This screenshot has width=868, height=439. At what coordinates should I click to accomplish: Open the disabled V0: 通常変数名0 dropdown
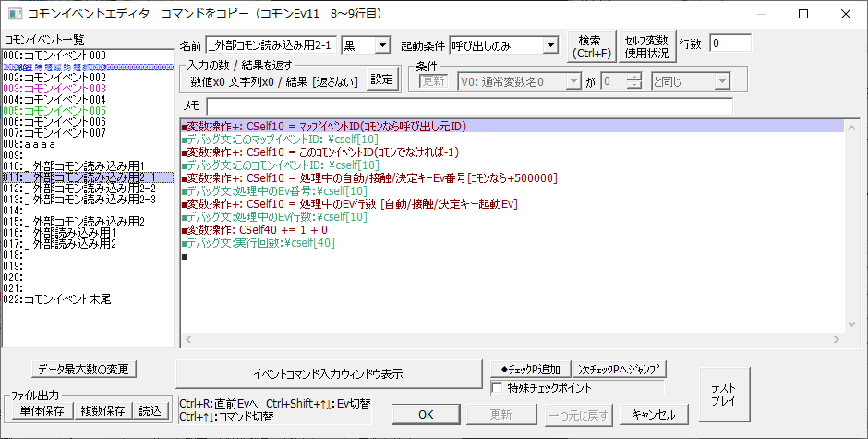(520, 82)
